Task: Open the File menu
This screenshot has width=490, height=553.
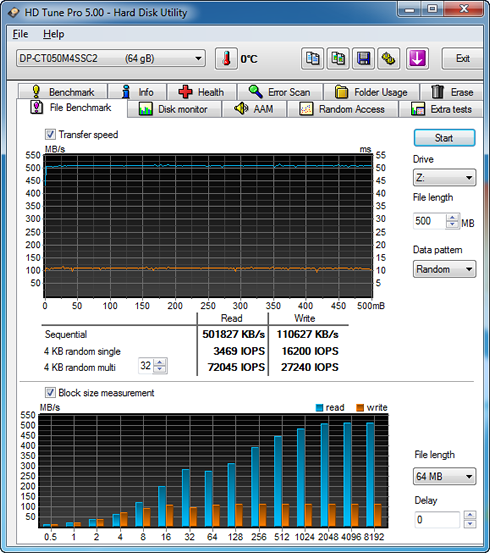Action: point(20,34)
